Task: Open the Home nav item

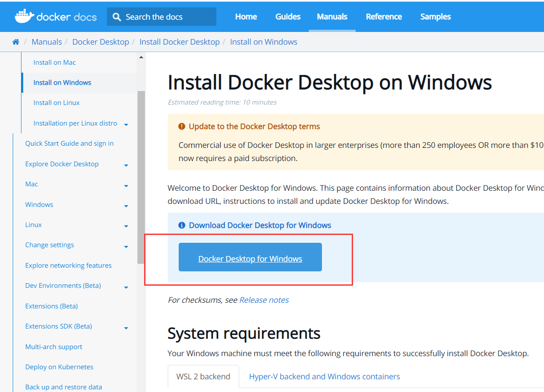Action: [246, 17]
